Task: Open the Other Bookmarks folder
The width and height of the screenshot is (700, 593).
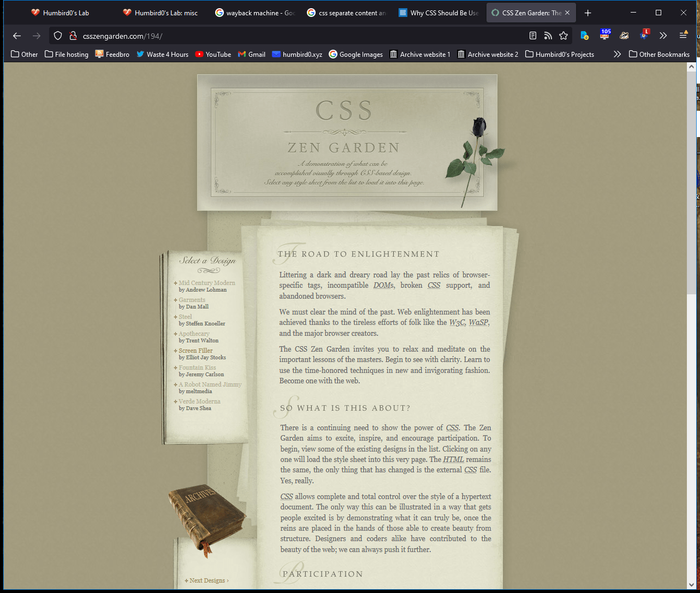Action: coord(659,54)
